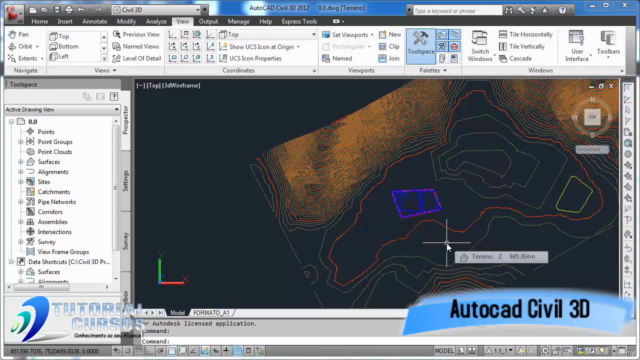Toggle Grid display in status bar
Screen dimensions: 640x360
click(139, 351)
